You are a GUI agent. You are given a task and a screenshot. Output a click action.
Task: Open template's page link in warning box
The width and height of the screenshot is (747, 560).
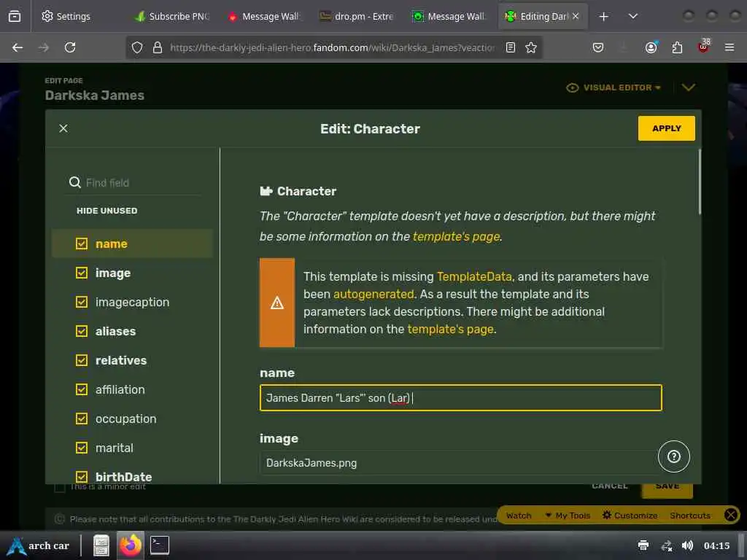click(x=451, y=329)
